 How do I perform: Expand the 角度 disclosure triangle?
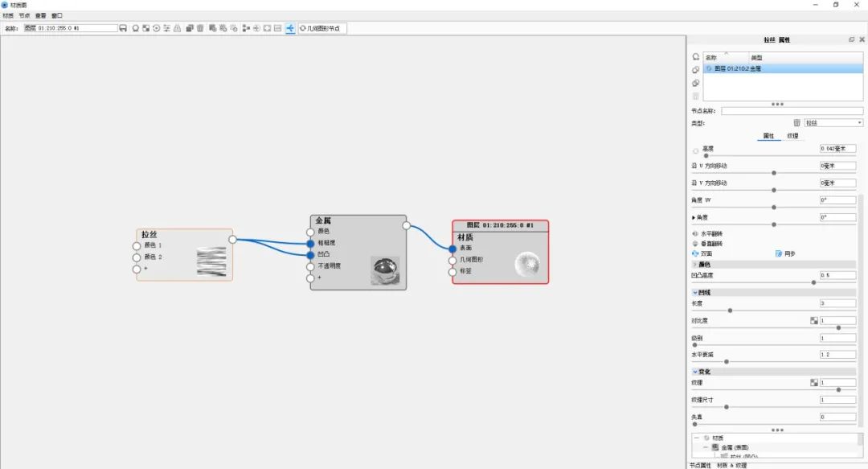point(694,218)
